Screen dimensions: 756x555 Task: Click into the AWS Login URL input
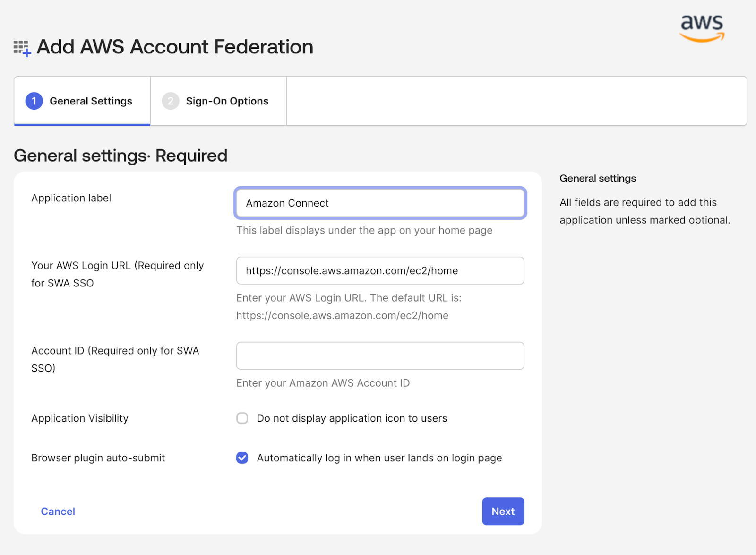[380, 271]
